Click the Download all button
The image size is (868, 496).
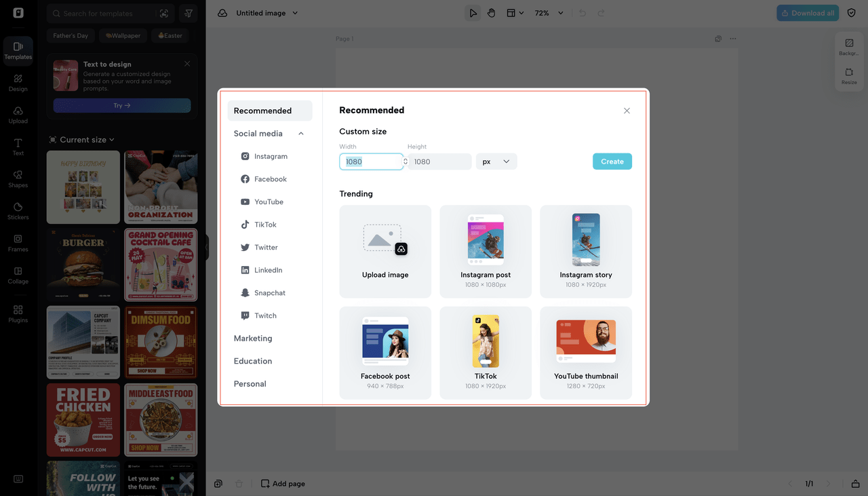tap(808, 13)
